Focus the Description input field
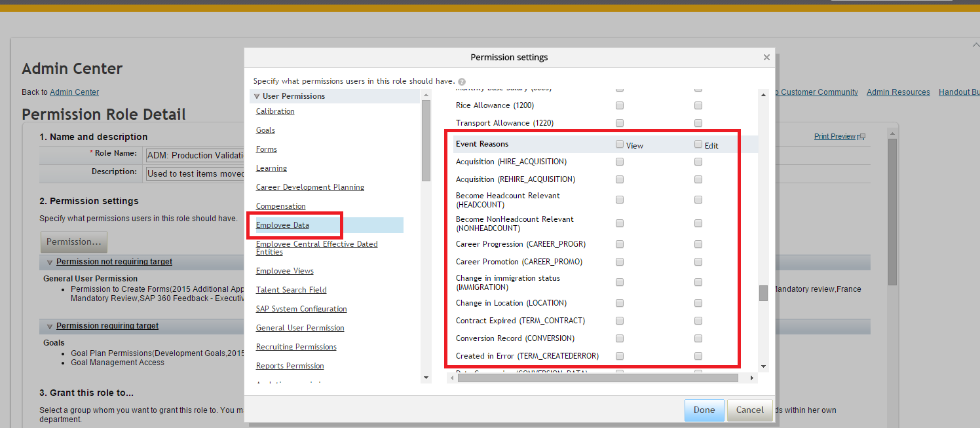This screenshot has width=980, height=428. pyautogui.click(x=195, y=173)
